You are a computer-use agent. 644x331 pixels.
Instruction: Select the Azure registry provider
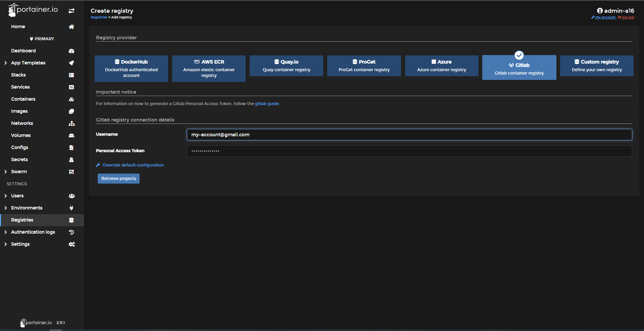tap(442, 66)
